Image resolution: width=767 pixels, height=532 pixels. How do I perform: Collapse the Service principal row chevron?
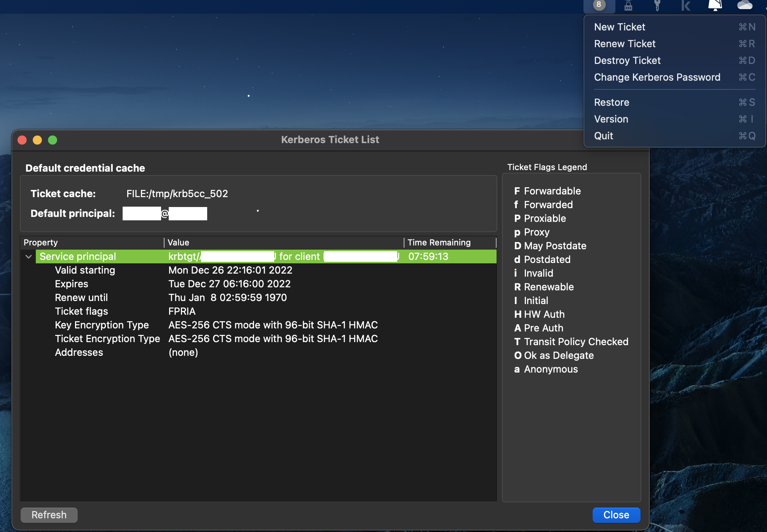(x=29, y=256)
